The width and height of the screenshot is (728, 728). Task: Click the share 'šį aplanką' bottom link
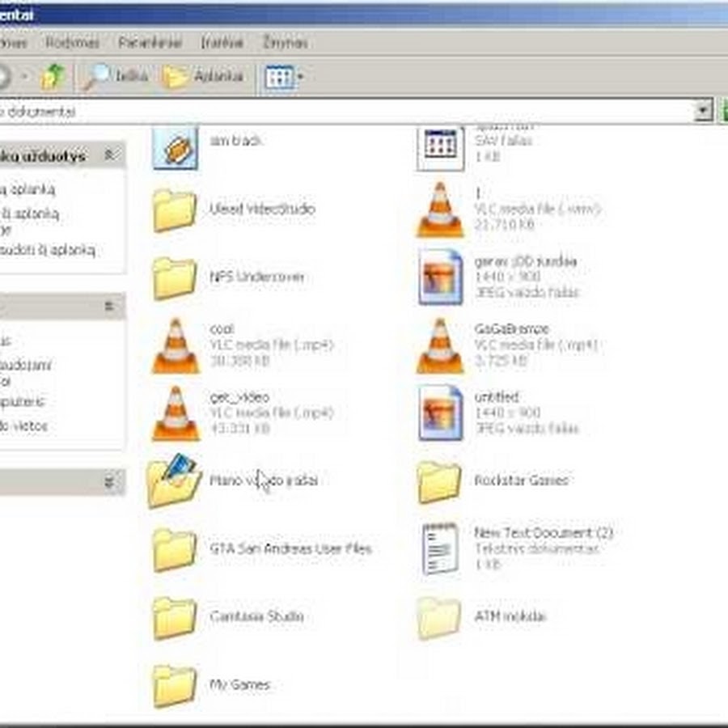click(x=48, y=250)
